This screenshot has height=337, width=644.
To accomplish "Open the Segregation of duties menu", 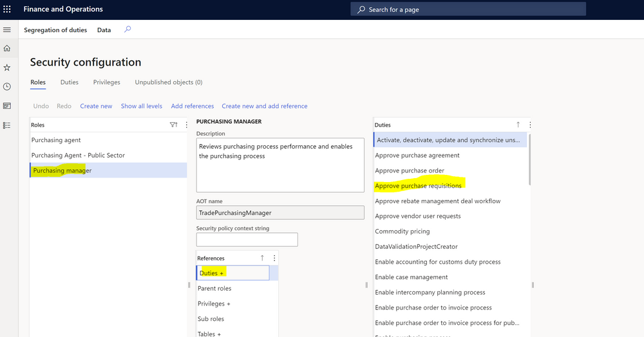I will [55, 30].
